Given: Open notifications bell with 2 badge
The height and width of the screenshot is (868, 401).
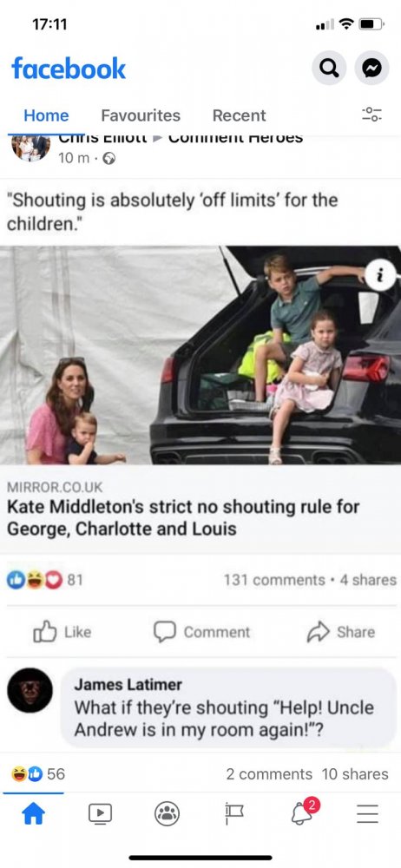Looking at the screenshot, I should pos(302,812).
